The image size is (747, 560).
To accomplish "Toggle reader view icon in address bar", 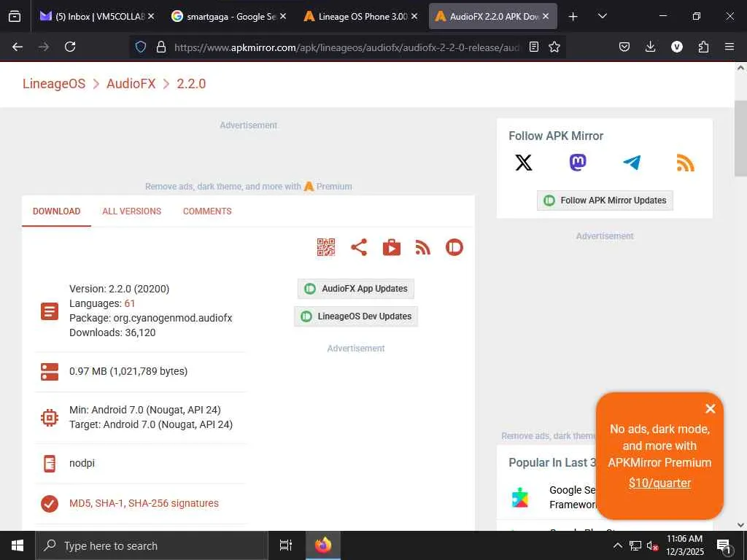I will pyautogui.click(x=534, y=47).
